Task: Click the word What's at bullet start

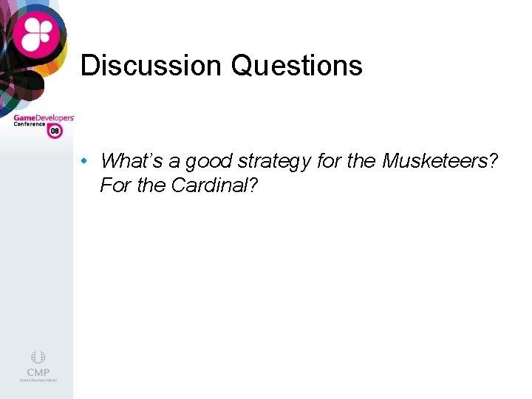Action: [132, 160]
